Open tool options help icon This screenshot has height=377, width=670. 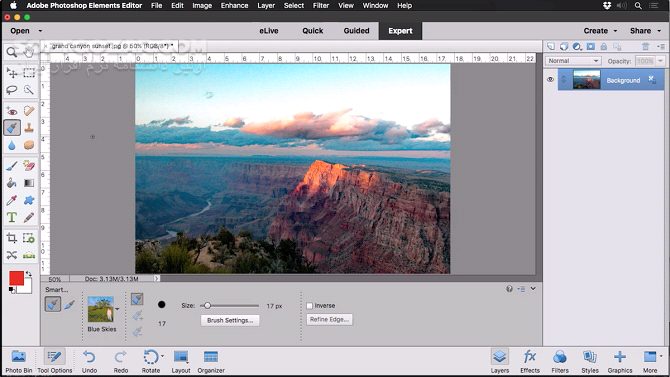509,289
